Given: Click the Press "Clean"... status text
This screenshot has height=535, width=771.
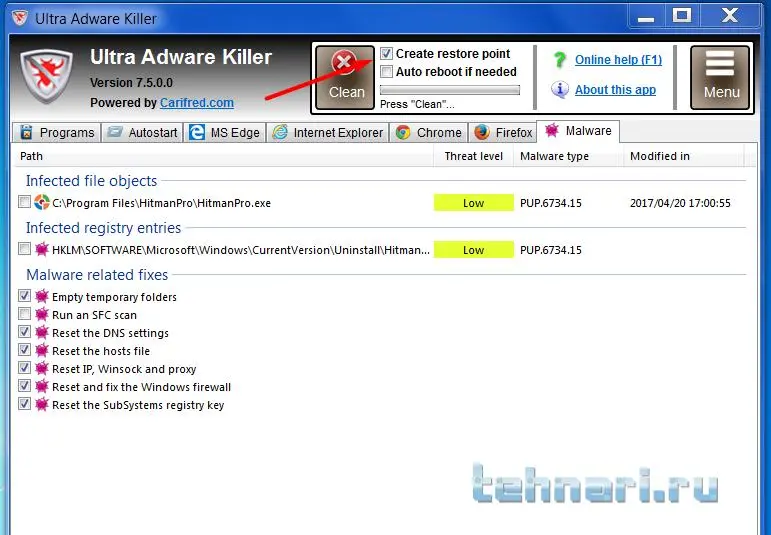Looking at the screenshot, I should click(x=417, y=104).
